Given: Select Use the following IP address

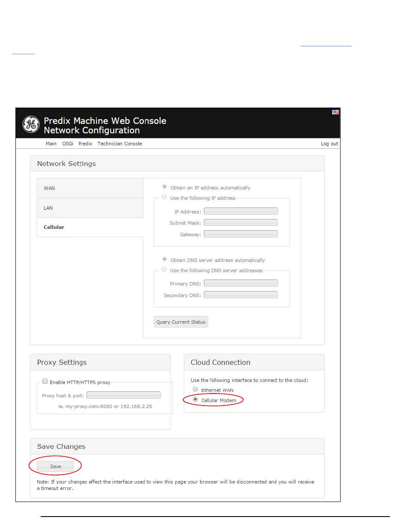Looking at the screenshot, I should [164, 197].
